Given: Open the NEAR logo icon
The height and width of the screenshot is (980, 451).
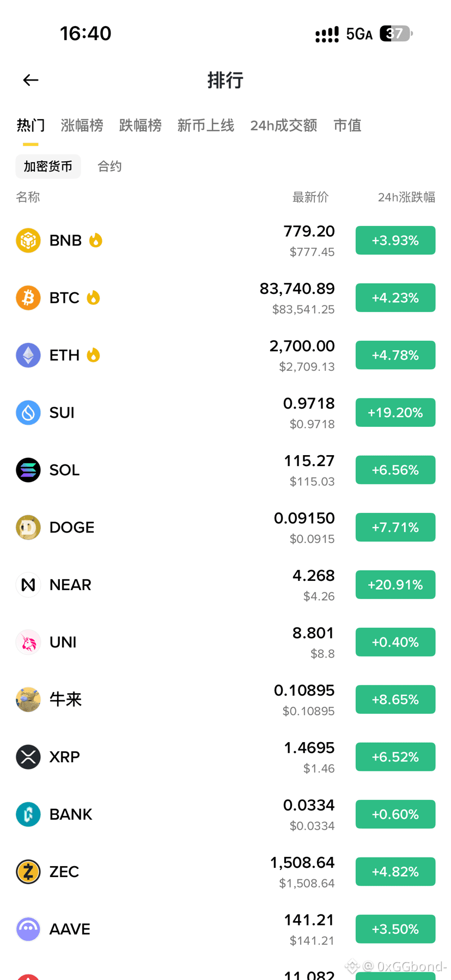Looking at the screenshot, I should (28, 585).
